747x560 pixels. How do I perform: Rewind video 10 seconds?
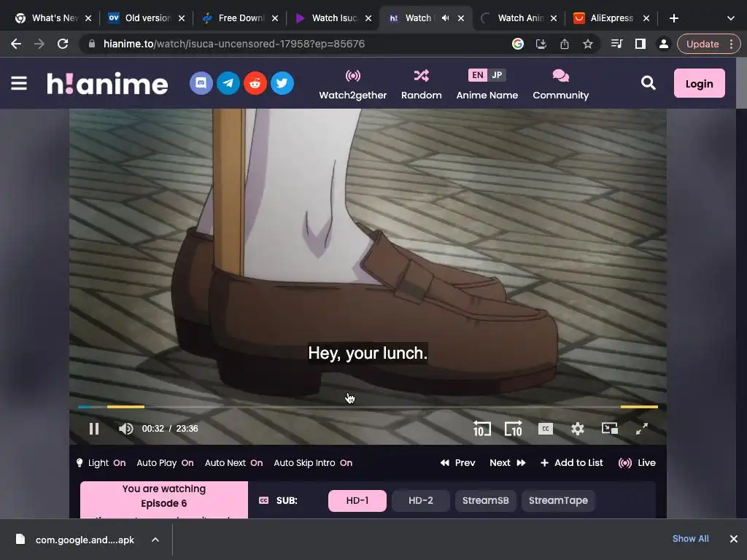click(481, 429)
